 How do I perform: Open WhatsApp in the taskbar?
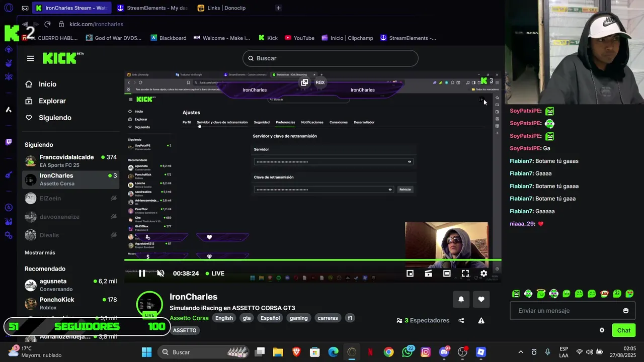[408, 352]
